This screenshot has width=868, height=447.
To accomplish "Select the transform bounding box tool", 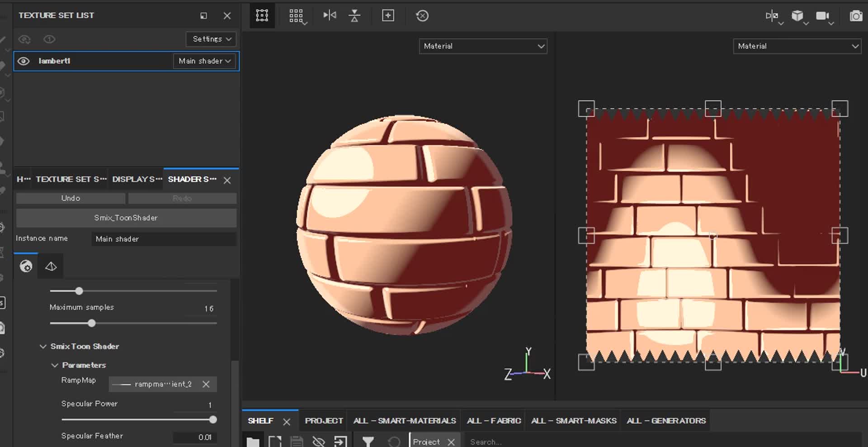I will [x=262, y=16].
